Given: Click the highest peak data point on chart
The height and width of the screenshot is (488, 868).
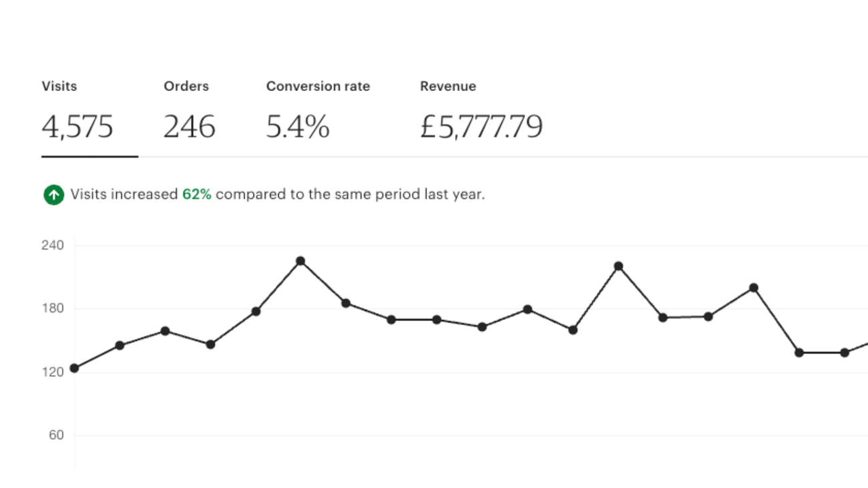Looking at the screenshot, I should point(300,261).
